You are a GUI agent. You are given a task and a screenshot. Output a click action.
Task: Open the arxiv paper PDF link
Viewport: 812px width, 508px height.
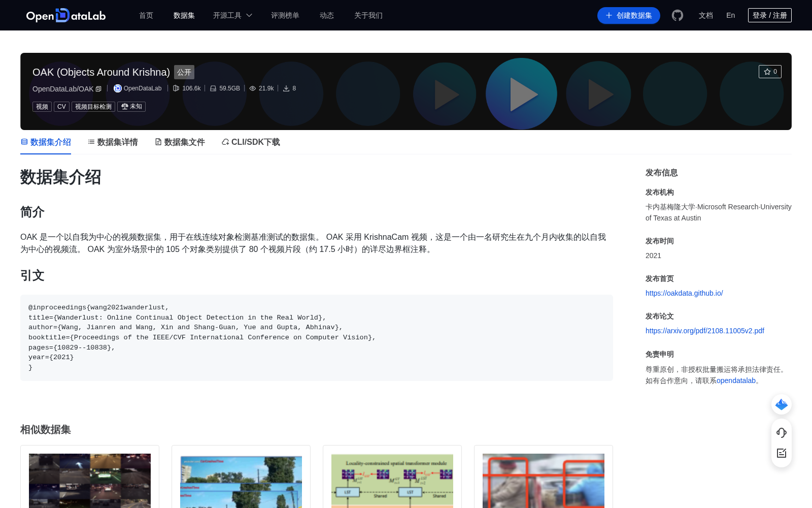tap(705, 331)
